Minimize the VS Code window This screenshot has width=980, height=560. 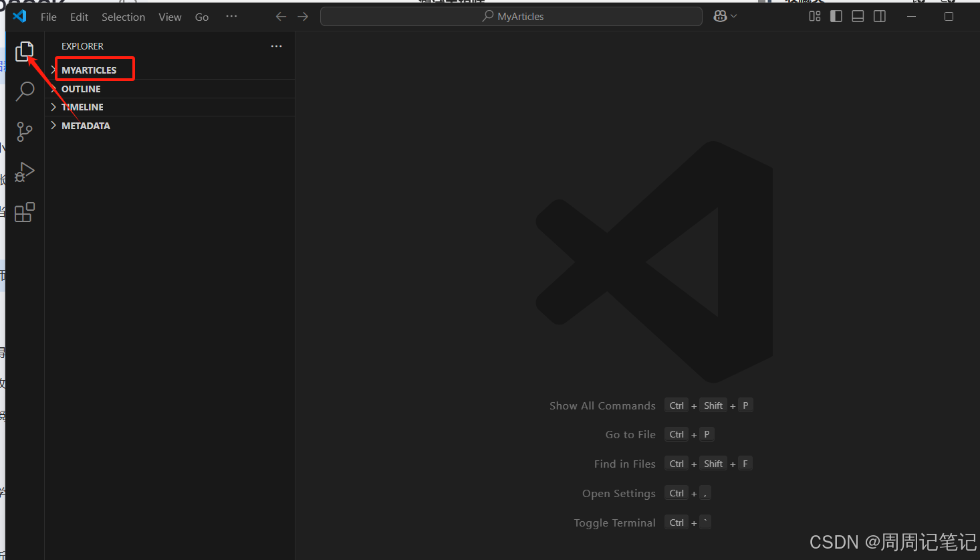click(x=911, y=16)
